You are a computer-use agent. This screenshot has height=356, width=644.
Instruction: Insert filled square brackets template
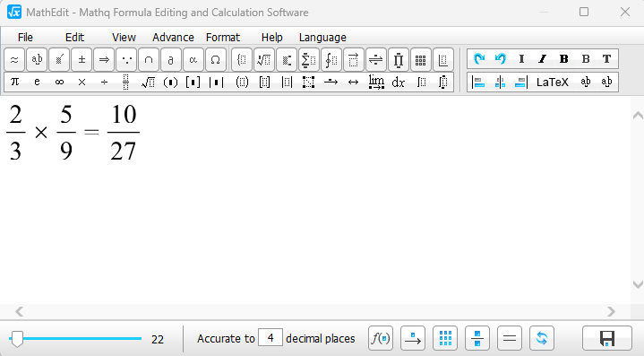193,82
